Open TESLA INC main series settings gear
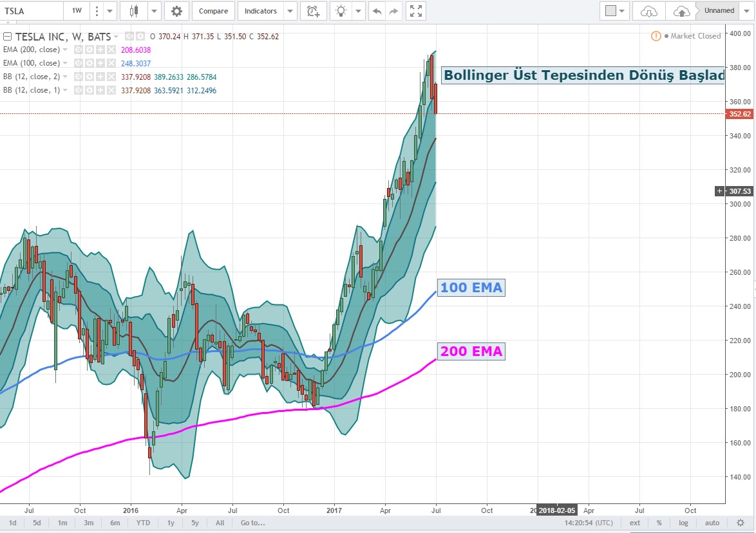756x533 pixels. (x=140, y=36)
